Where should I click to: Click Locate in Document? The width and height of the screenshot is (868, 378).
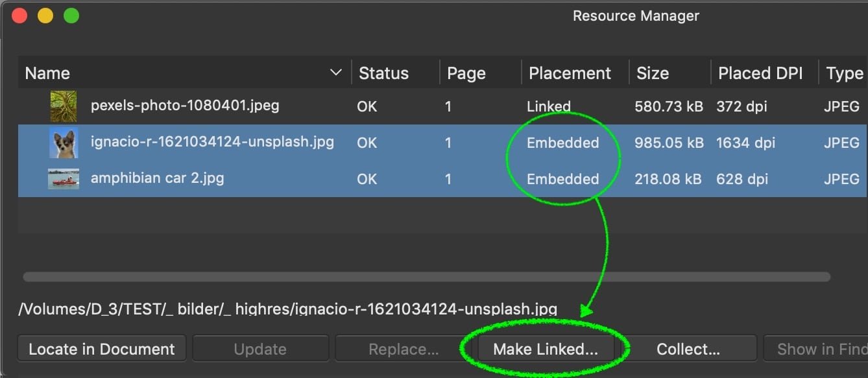(x=101, y=348)
